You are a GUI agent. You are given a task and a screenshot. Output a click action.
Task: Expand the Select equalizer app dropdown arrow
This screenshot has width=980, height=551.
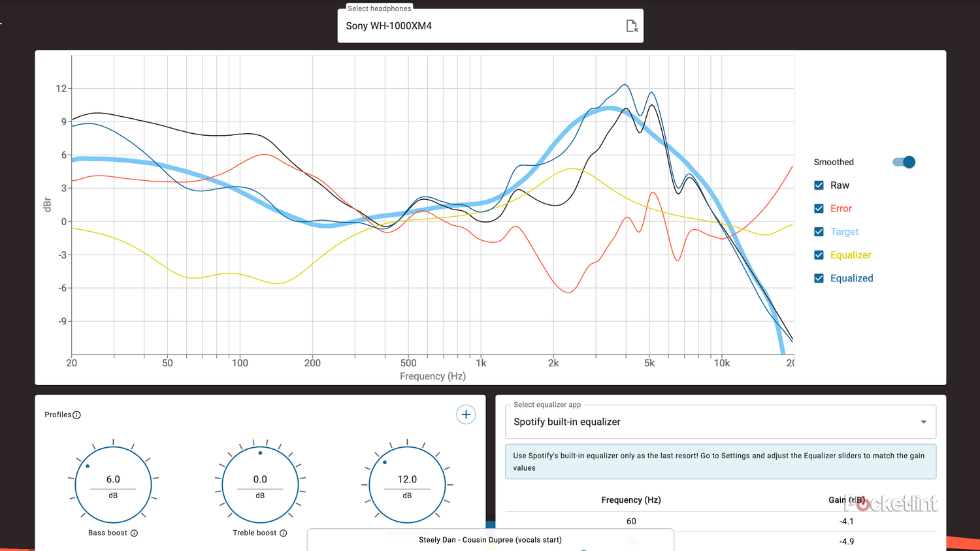click(923, 422)
